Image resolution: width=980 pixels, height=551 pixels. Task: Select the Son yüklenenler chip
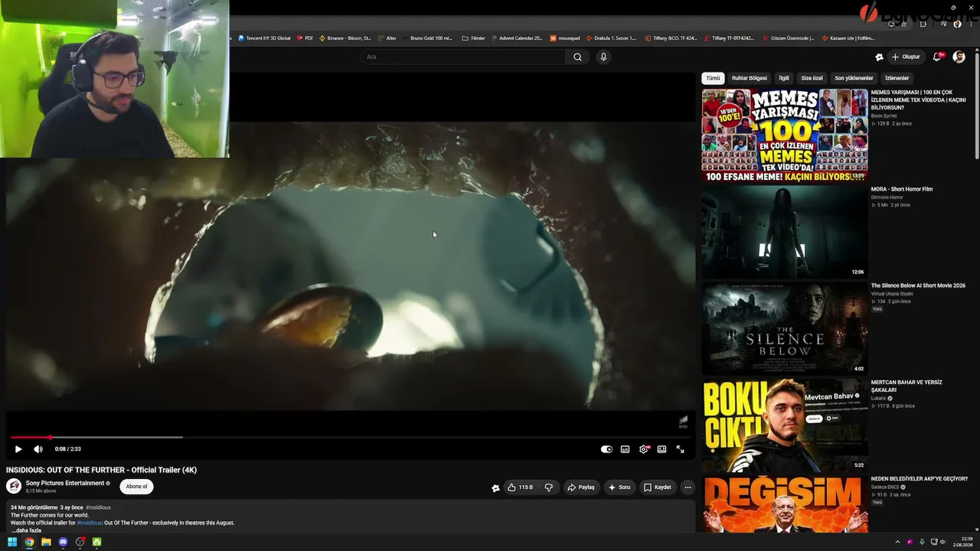coord(854,78)
